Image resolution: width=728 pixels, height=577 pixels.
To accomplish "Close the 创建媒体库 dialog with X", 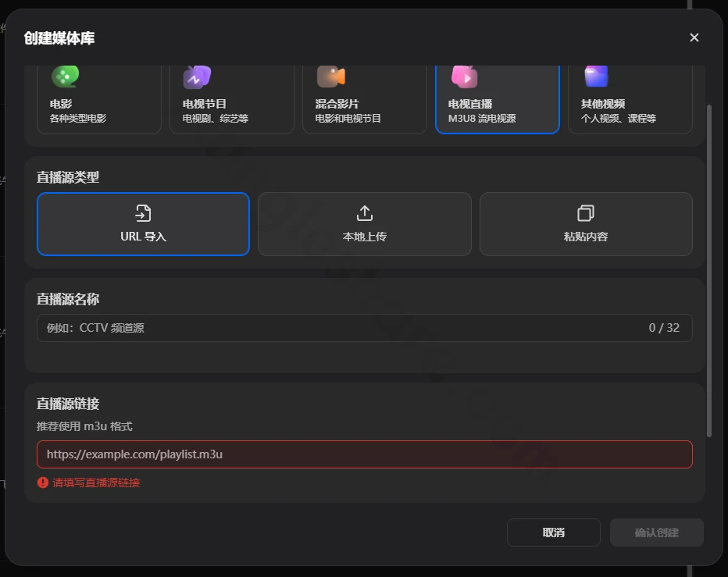I will coord(694,37).
